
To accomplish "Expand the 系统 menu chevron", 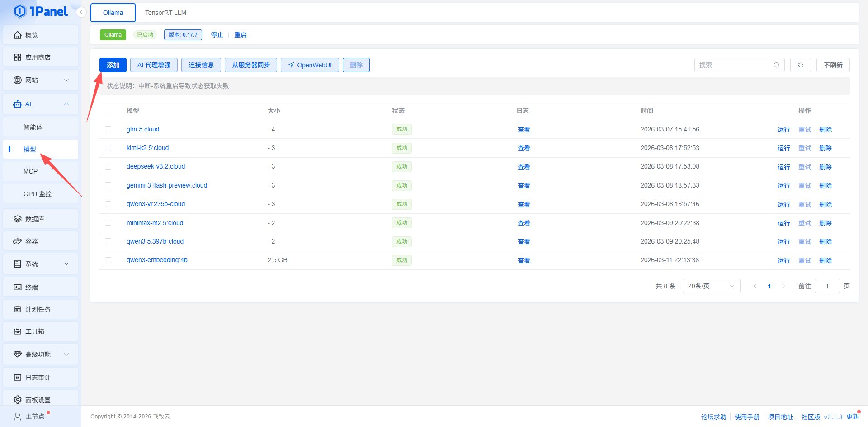I will 66,264.
